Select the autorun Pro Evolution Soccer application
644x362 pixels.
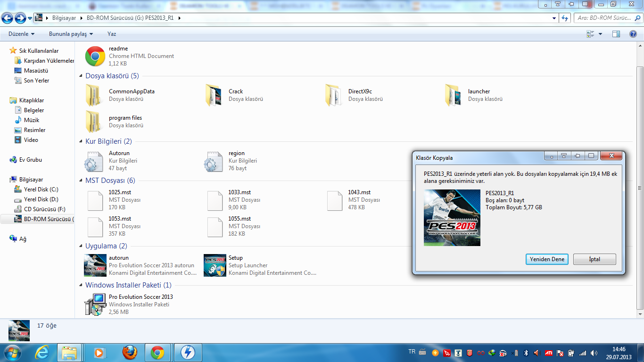tap(140, 265)
